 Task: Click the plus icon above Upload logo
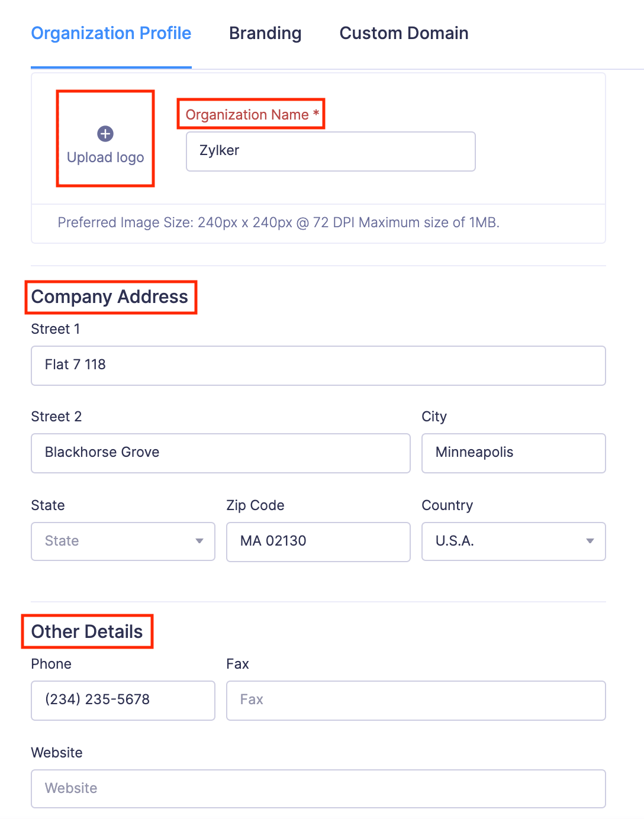(x=105, y=134)
